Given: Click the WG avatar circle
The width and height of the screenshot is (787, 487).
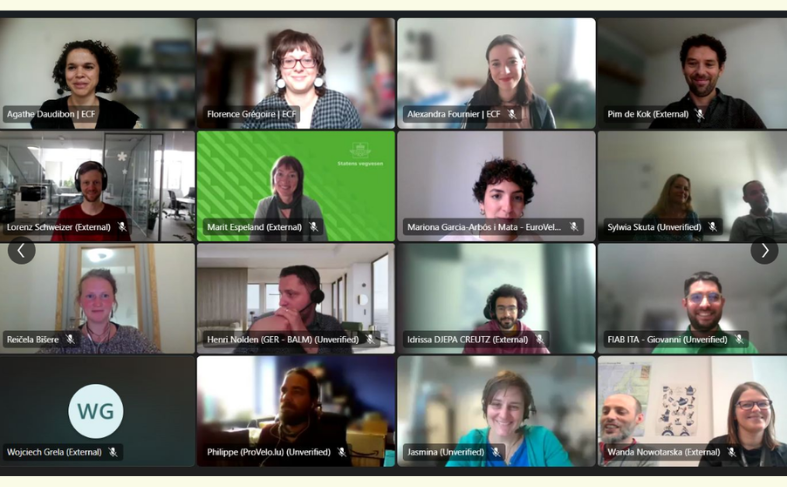Looking at the screenshot, I should pyautogui.click(x=96, y=411).
